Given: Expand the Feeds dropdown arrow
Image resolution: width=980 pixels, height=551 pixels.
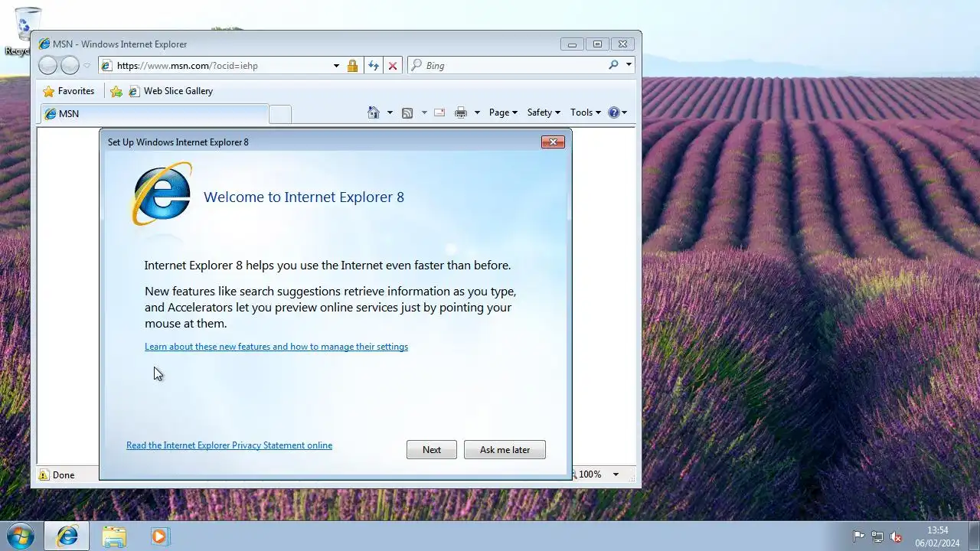Looking at the screenshot, I should pos(424,112).
